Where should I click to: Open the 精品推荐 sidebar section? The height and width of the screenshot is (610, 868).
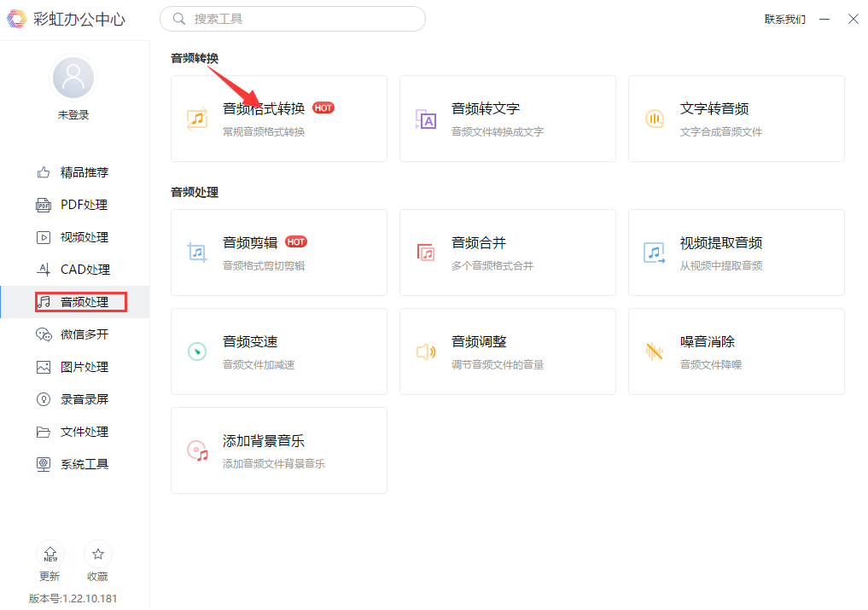pos(75,172)
